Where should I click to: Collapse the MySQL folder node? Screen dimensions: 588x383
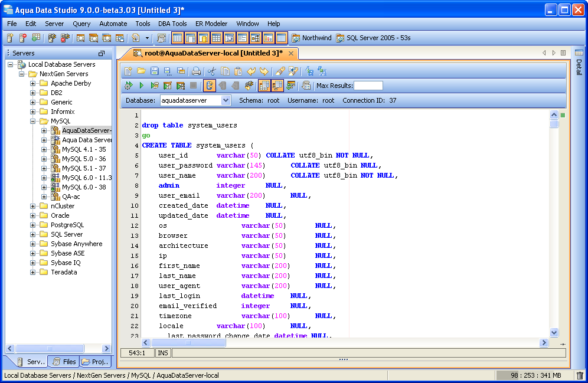[x=34, y=121]
